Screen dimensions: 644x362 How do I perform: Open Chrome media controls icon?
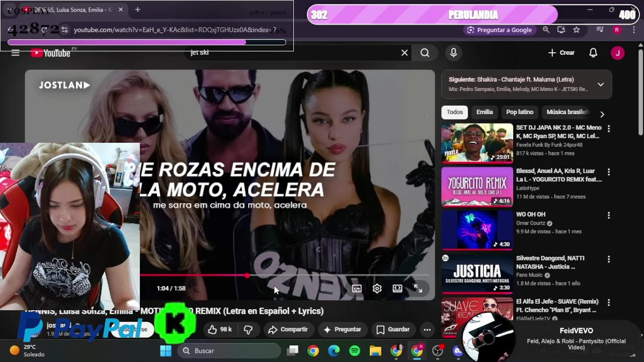coord(600,30)
